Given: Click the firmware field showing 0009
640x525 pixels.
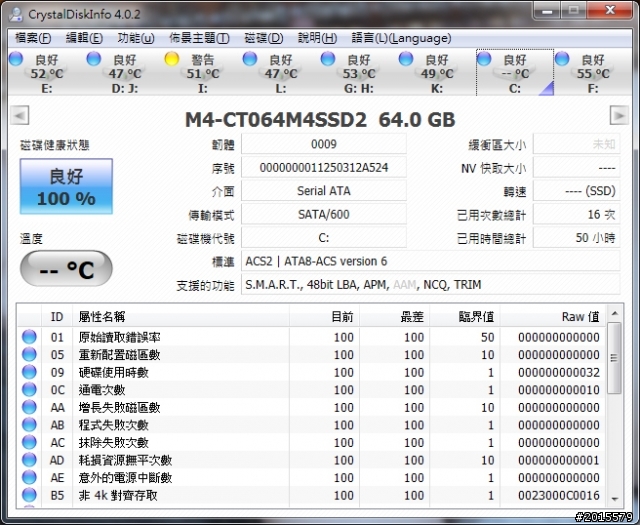Looking at the screenshot, I should 324,144.
